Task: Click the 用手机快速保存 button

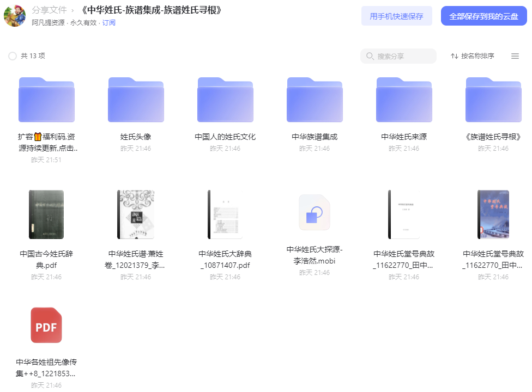Action: click(397, 16)
